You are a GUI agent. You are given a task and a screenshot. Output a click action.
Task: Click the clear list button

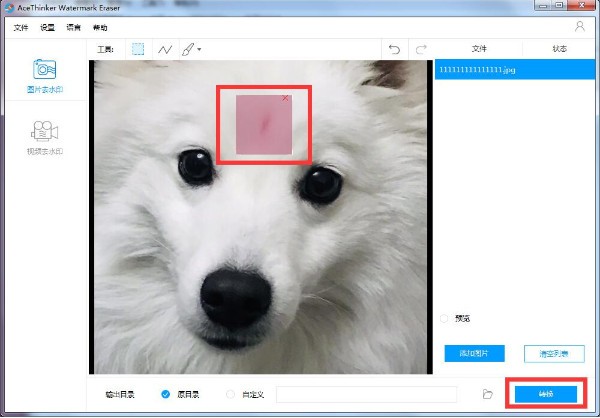[554, 354]
